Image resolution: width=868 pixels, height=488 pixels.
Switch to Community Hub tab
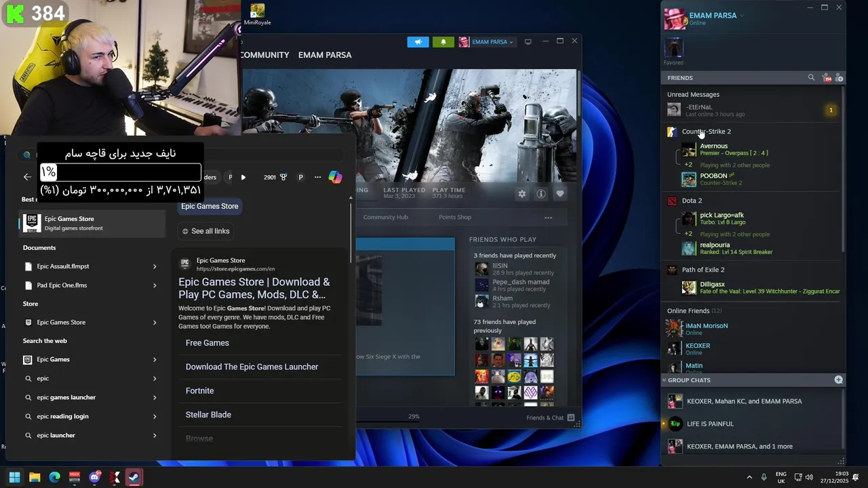tap(385, 217)
